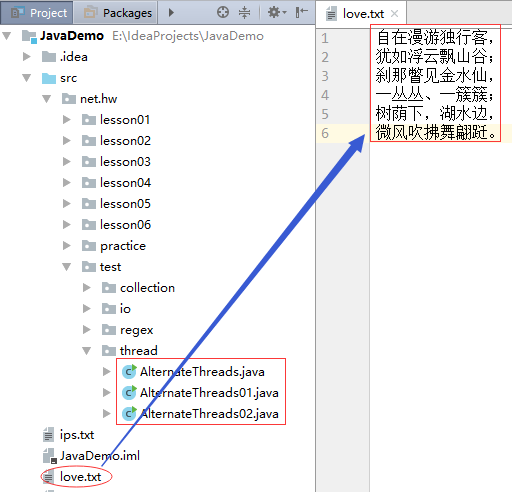Image resolution: width=512 pixels, height=492 pixels.
Task: Select the JavaDemo project folder icon
Action: click(x=29, y=36)
